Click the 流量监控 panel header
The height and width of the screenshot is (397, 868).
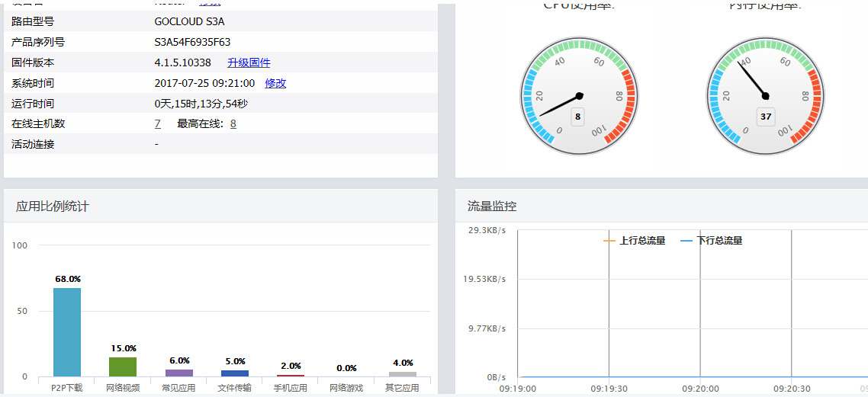coord(492,206)
